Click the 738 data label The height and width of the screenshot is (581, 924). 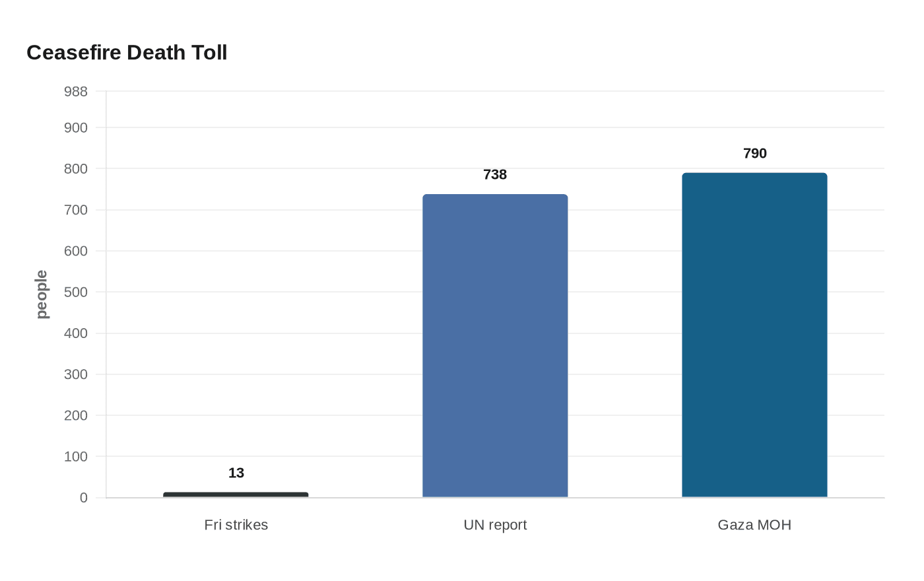click(x=495, y=174)
